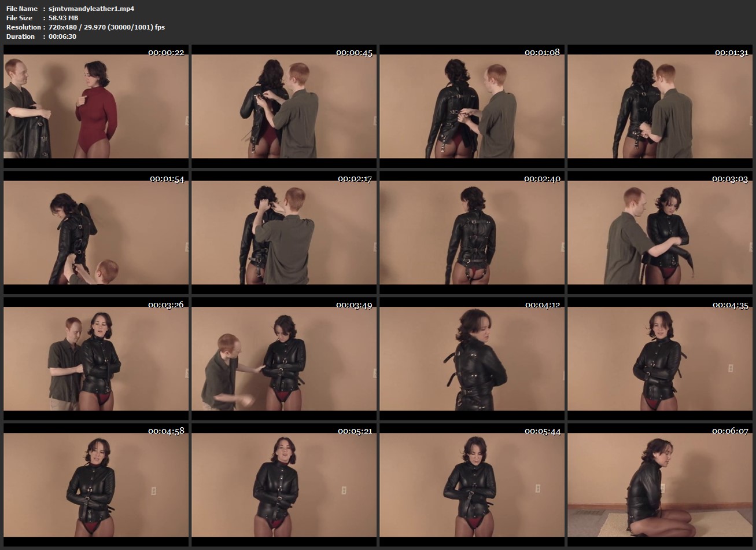This screenshot has height=550, width=756.
Task: Click the file size value 58.93 MB
Action: 64,18
